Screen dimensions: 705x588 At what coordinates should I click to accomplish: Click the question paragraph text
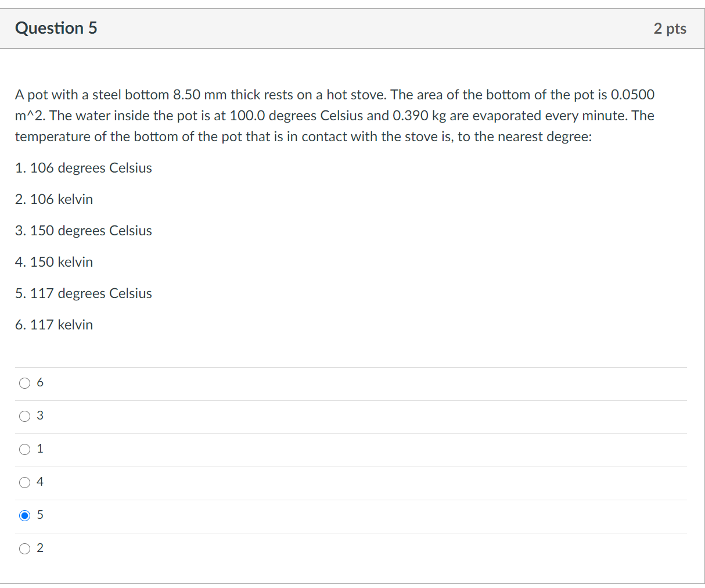334,115
